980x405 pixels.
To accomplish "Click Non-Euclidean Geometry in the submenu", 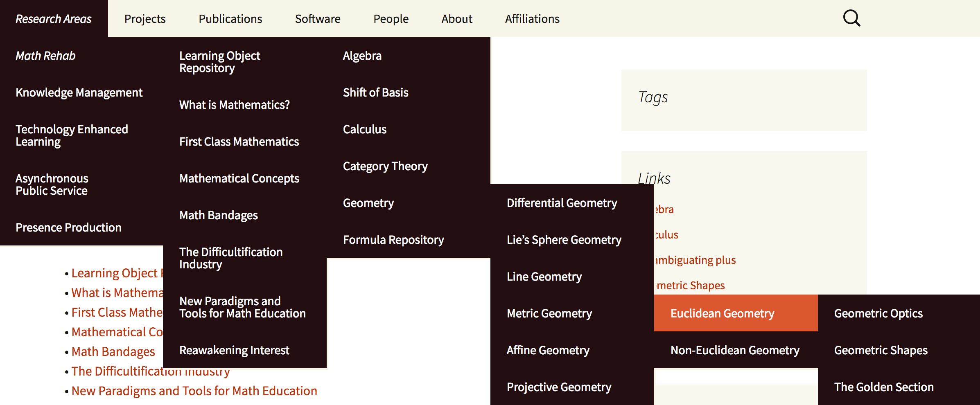I will pos(735,350).
